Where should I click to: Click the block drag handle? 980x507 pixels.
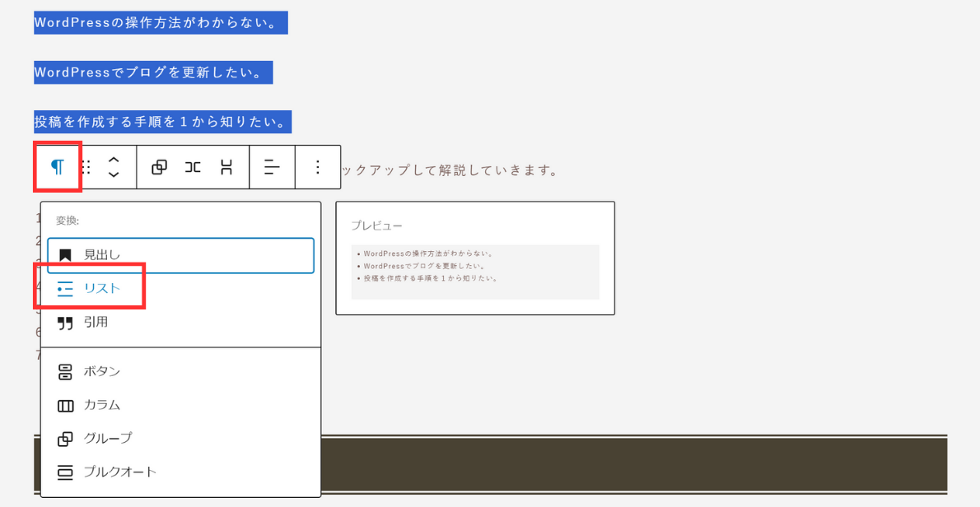coord(86,167)
